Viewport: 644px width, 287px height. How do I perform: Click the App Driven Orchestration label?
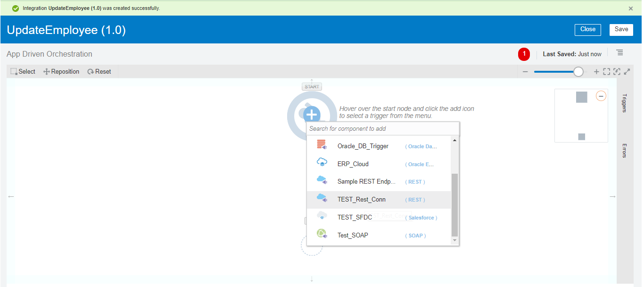(x=50, y=54)
